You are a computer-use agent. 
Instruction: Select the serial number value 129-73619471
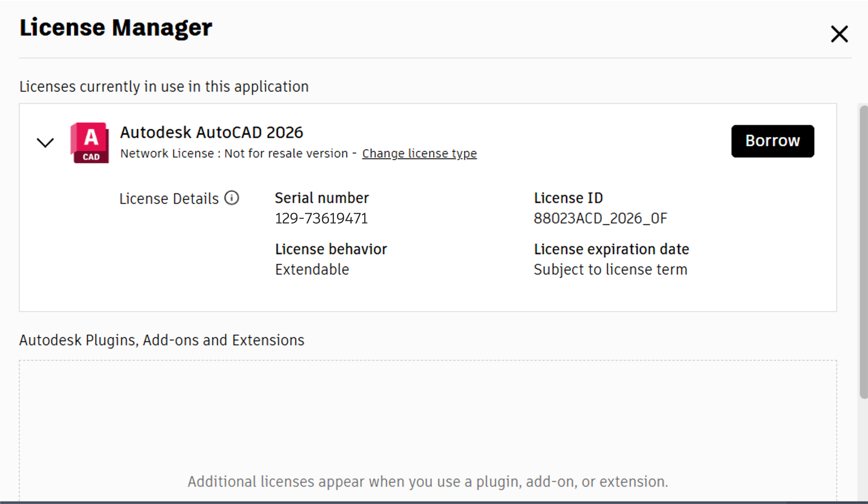click(321, 218)
